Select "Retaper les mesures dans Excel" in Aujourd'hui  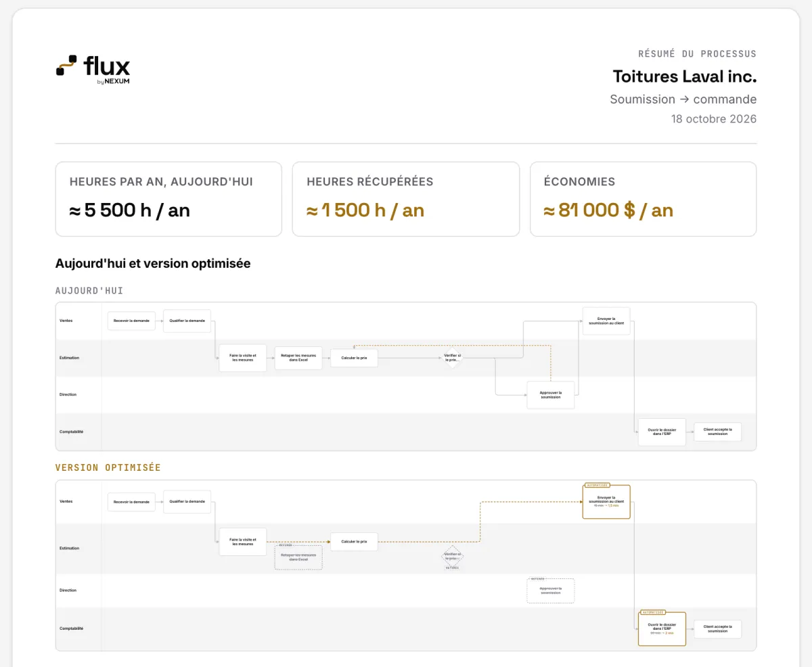click(x=298, y=358)
